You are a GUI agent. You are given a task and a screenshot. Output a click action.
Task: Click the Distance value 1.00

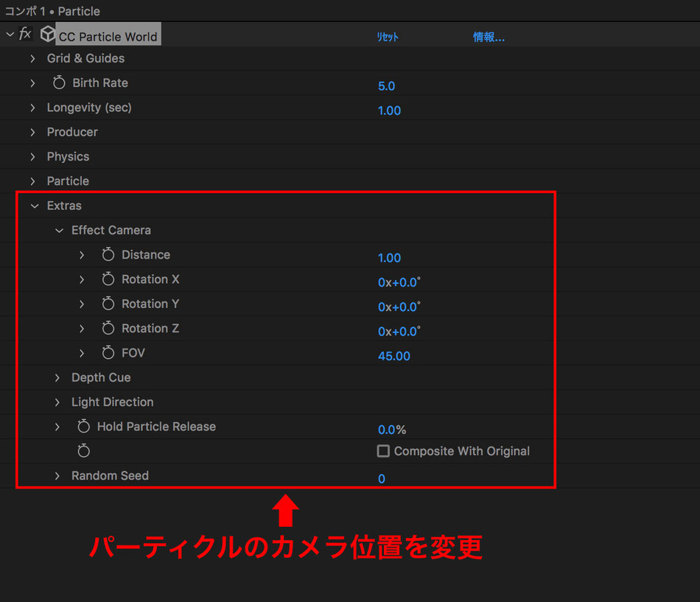click(389, 258)
